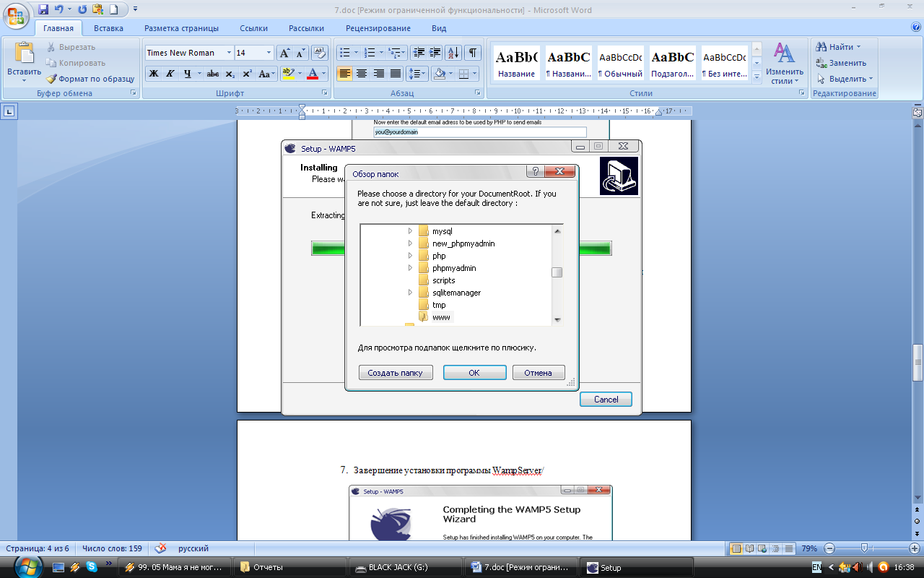The image size is (924, 578).
Task: Switch to the Ссылки tab
Action: 254,28
